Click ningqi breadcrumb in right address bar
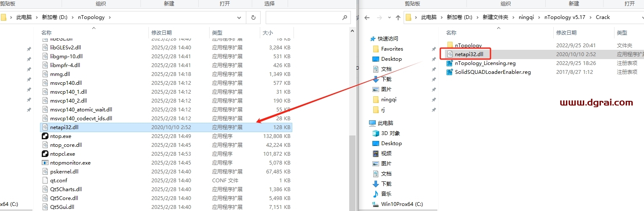 527,18
